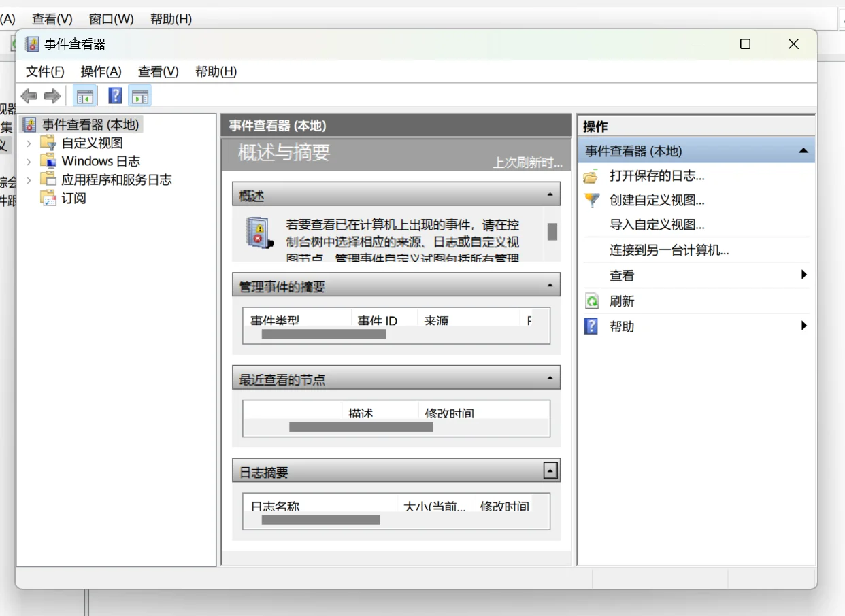Select 自定义视图 in the tree
Image resolution: width=845 pixels, height=616 pixels.
[x=92, y=143]
